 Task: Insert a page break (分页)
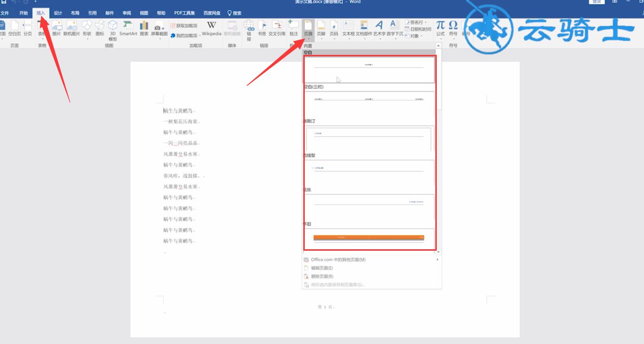tap(28, 29)
